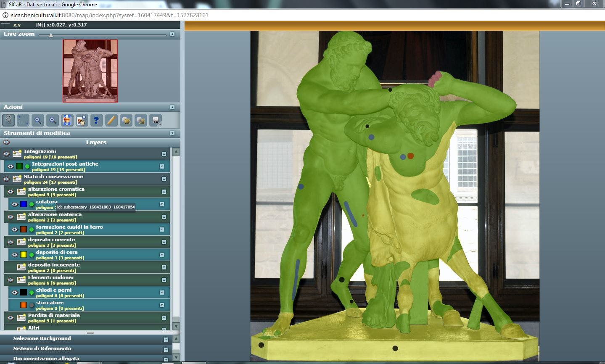Click green status dot of formazione ossidi in ferro
The image size is (605, 364).
(32, 229)
